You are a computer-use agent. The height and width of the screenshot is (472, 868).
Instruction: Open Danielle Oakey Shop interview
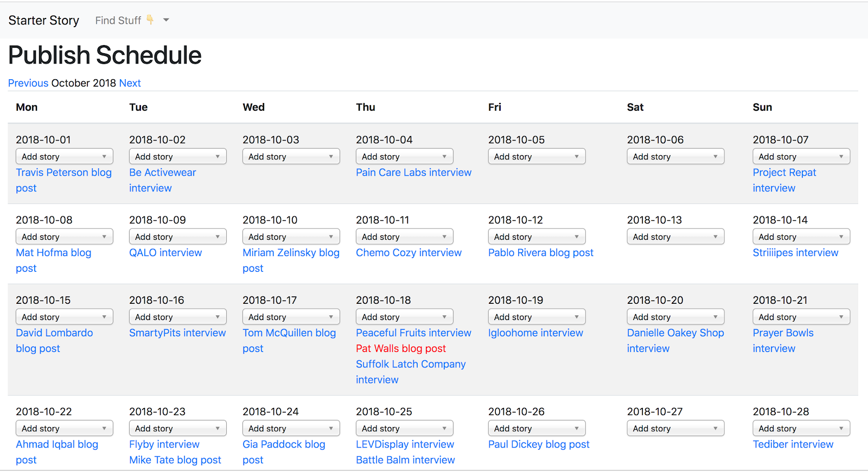pyautogui.click(x=675, y=341)
